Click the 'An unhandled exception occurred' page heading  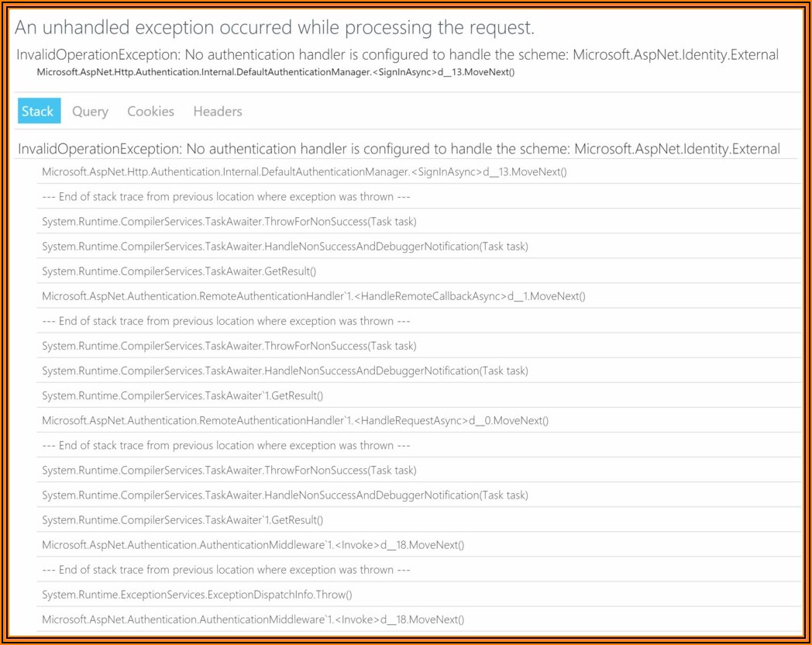(x=275, y=29)
